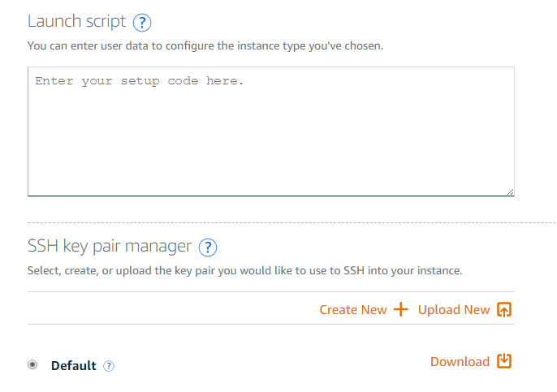Screen dimensions: 557x392
Task: Open the SSH key pair manager help icon
Action: pyautogui.click(x=208, y=247)
